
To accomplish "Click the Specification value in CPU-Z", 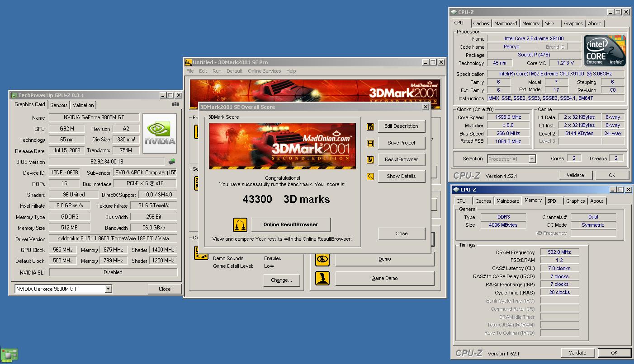I will (556, 74).
